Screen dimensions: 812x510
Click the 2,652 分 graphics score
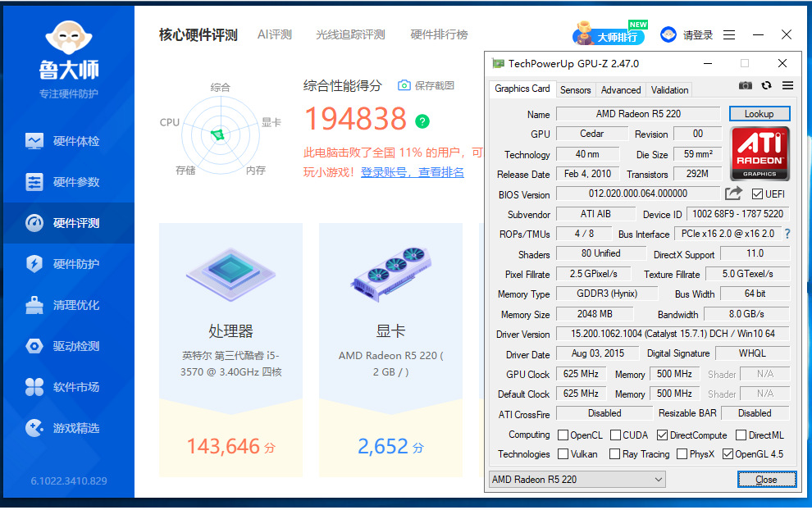coord(390,446)
